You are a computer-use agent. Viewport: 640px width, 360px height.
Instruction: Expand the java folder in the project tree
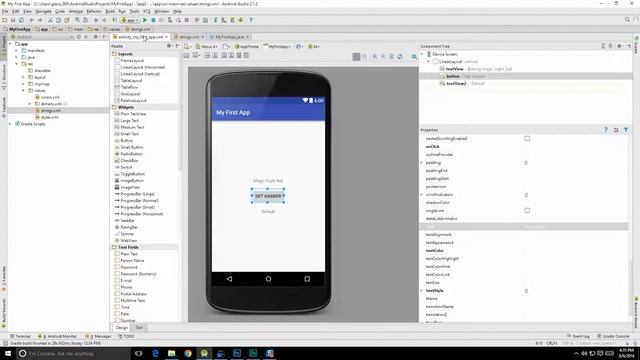pos(16,57)
